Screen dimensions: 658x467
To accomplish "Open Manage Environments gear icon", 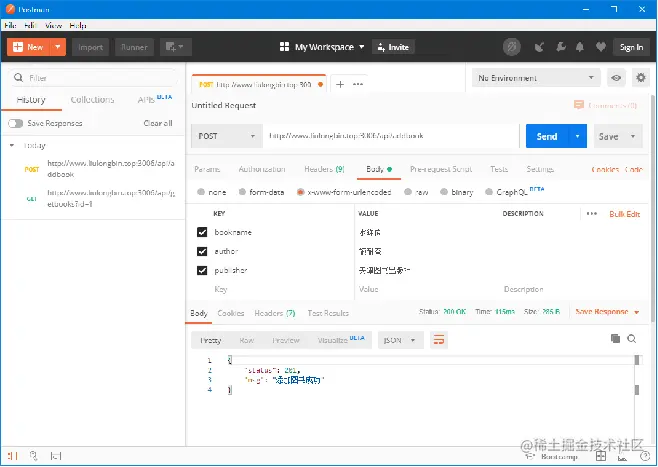I will point(641,78).
